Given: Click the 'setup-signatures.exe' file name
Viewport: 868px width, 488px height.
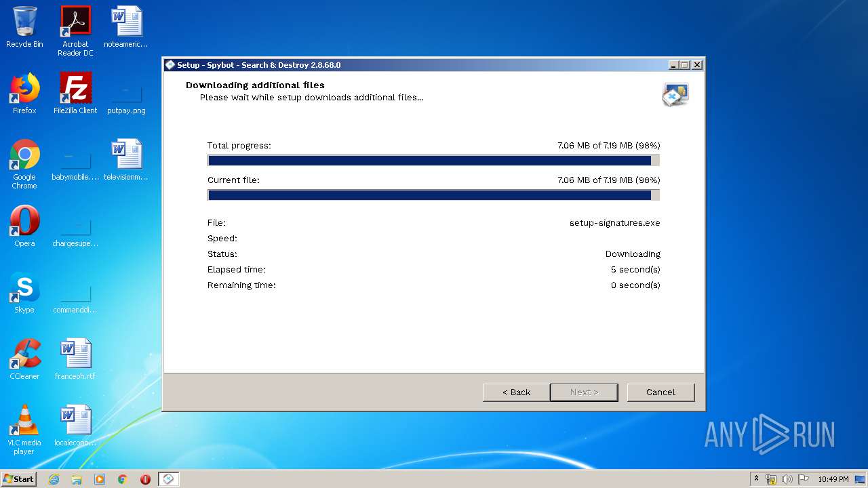Looking at the screenshot, I should pyautogui.click(x=614, y=223).
